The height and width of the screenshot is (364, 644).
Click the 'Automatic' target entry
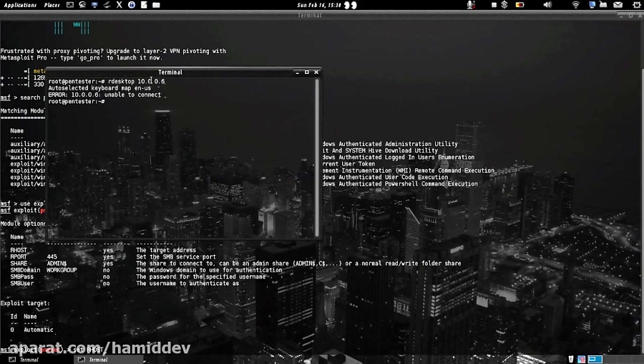click(x=38, y=330)
